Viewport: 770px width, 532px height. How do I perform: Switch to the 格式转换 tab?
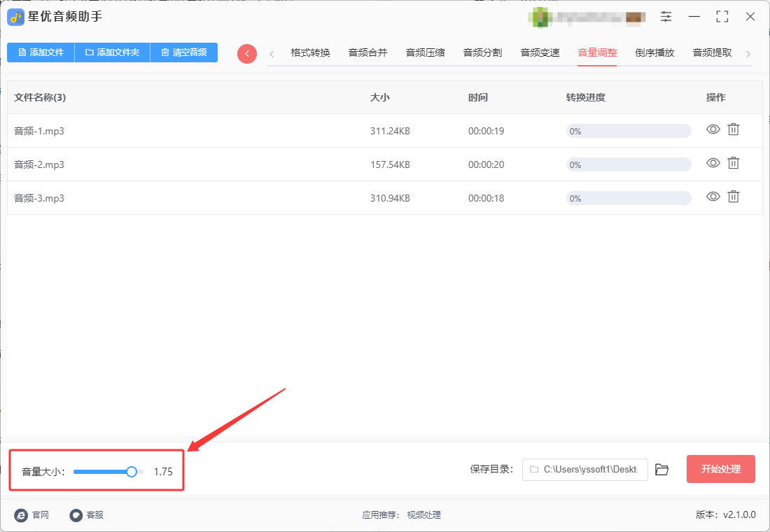tap(310, 52)
